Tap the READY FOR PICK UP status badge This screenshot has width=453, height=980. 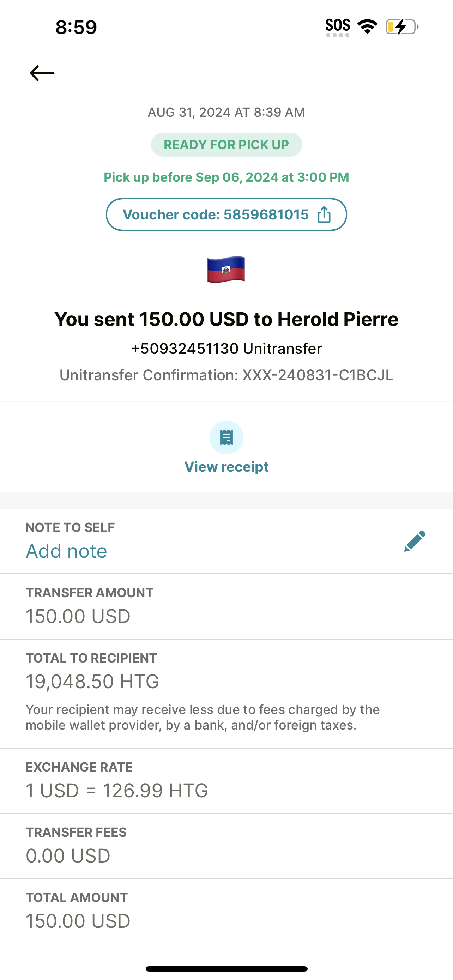coord(226,145)
